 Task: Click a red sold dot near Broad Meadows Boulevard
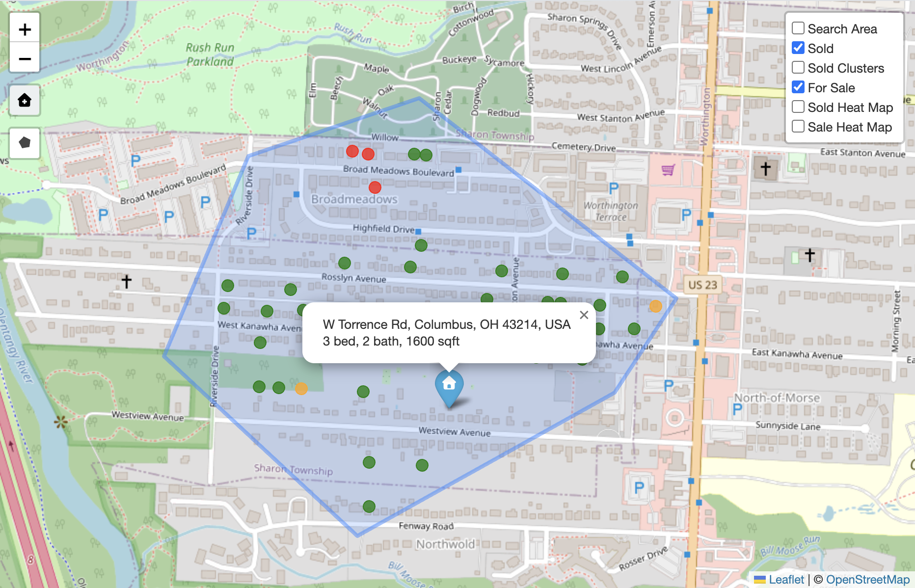pyautogui.click(x=375, y=187)
